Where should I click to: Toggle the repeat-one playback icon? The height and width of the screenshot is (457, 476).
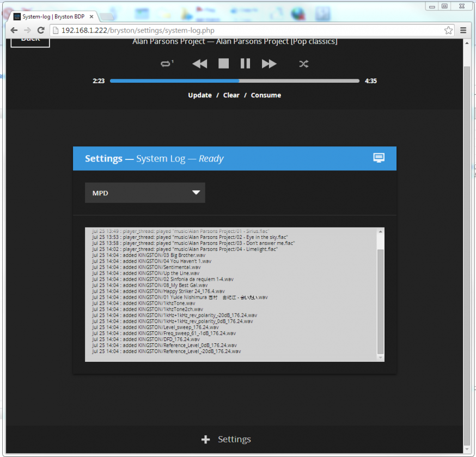167,64
